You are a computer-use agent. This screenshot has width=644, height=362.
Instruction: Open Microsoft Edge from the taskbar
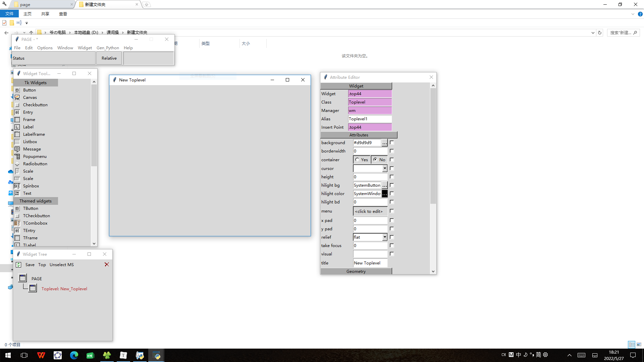(x=74, y=355)
